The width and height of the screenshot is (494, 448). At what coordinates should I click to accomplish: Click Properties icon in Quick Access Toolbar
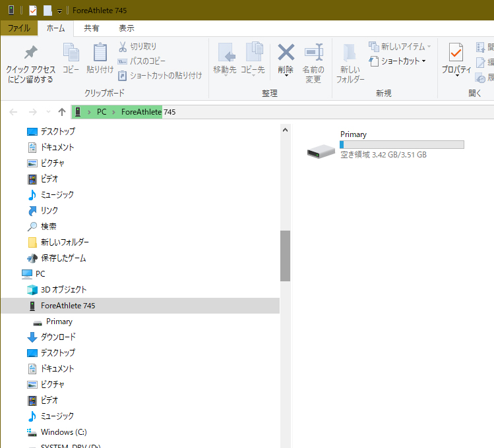(x=33, y=11)
